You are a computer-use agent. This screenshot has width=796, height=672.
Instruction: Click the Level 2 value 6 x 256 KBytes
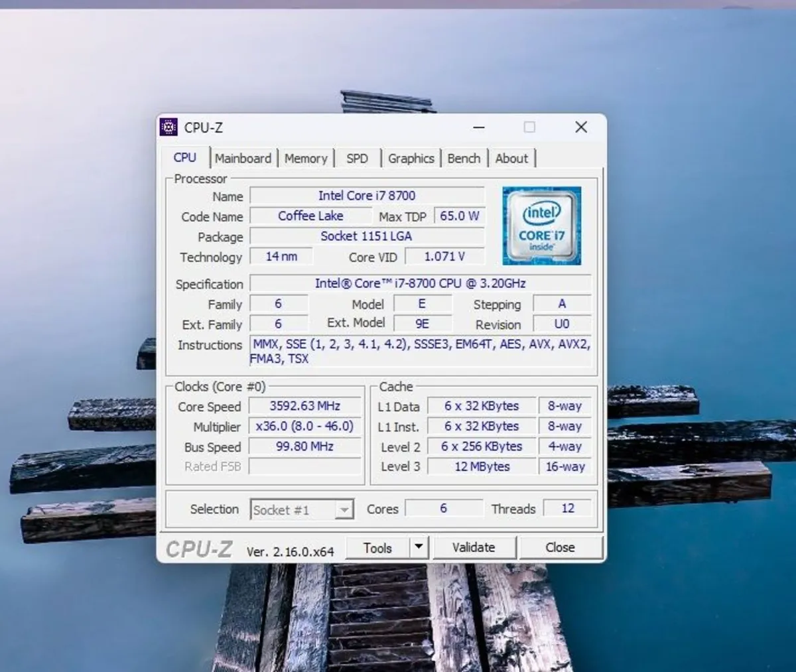pyautogui.click(x=482, y=446)
